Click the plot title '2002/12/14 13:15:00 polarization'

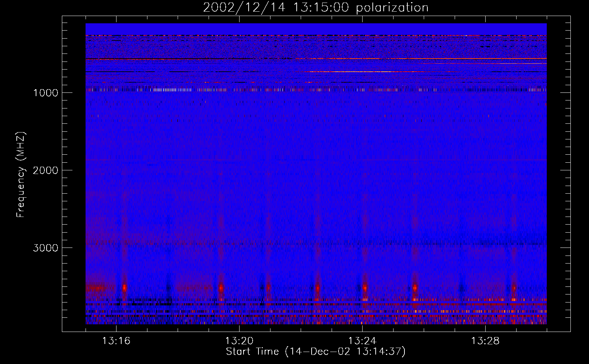316,8
